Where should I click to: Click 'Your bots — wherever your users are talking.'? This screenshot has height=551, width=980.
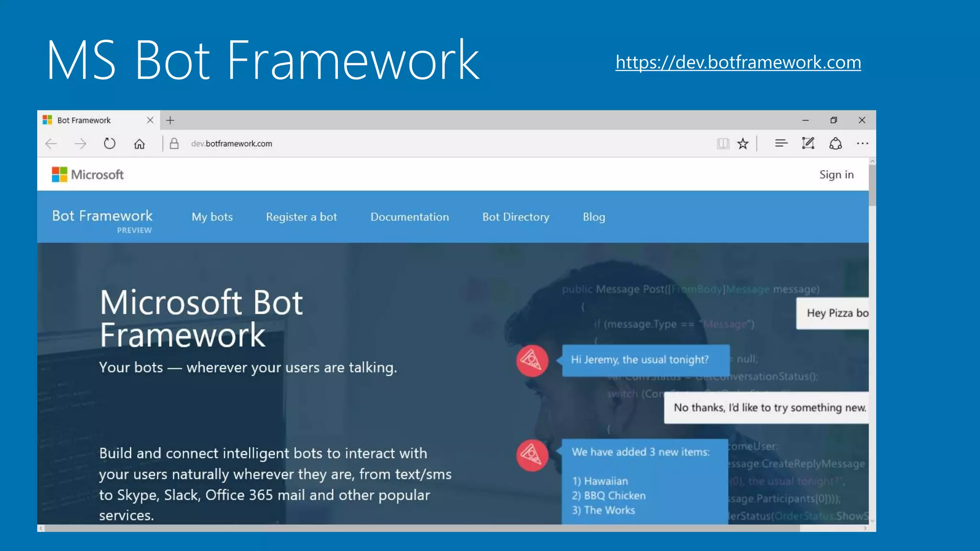248,367
